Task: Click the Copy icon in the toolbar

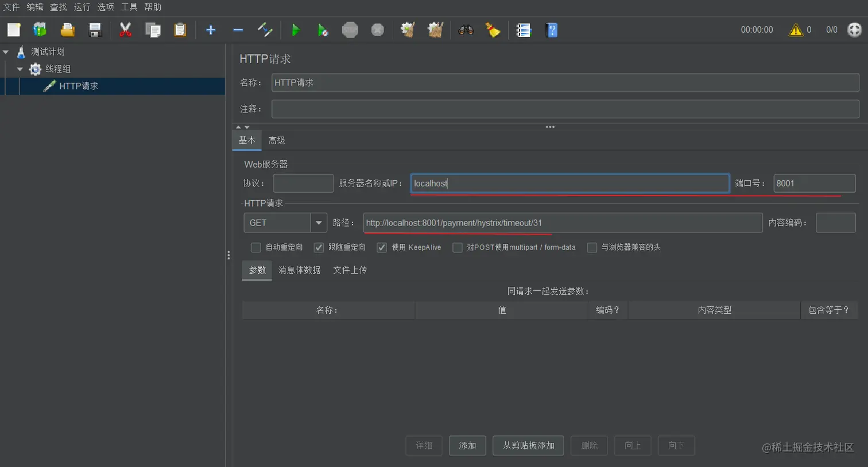Action: point(153,30)
